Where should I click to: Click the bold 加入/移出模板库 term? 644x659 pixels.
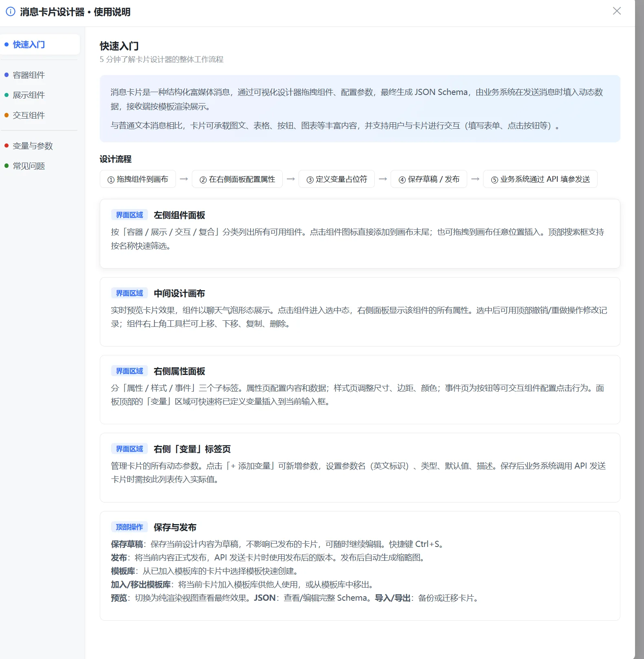(x=141, y=584)
